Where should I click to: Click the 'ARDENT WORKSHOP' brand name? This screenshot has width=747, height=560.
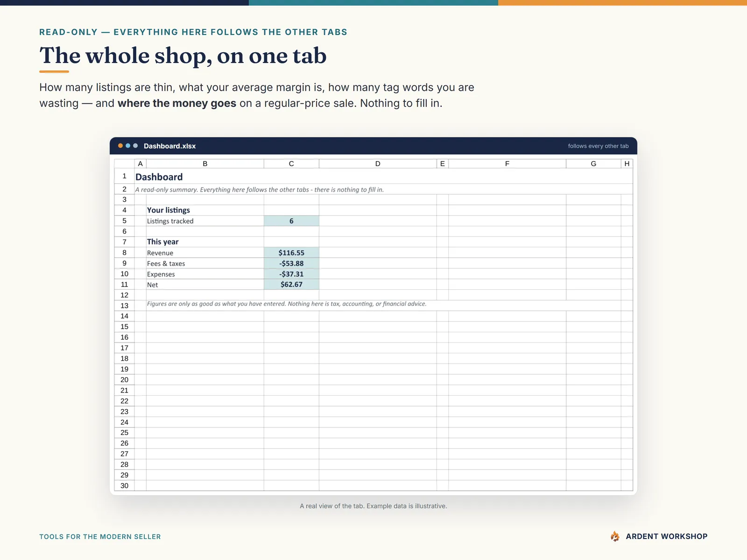(667, 536)
